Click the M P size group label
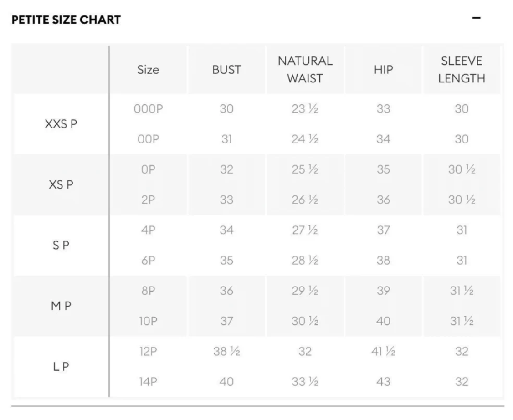The width and height of the screenshot is (513, 420). [61, 306]
